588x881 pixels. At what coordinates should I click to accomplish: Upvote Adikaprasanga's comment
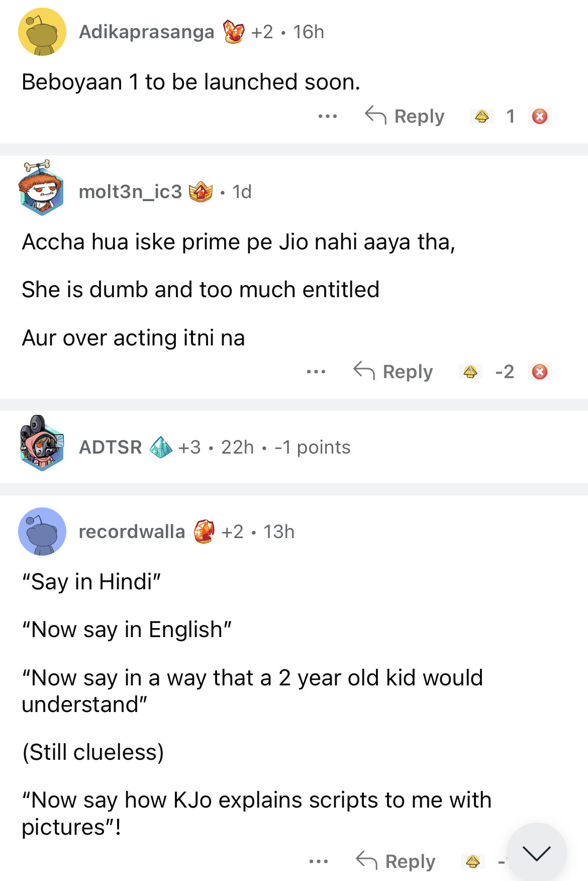[x=481, y=117]
